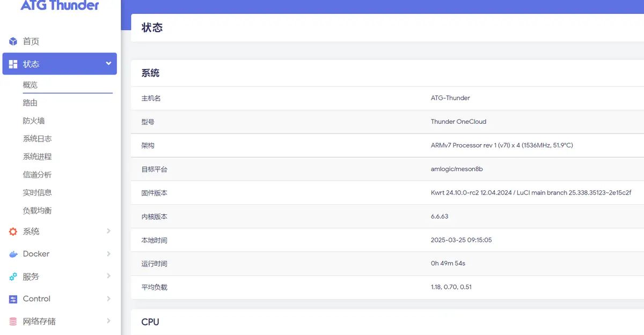Click the 平均负载 row label
644x335 pixels.
pyautogui.click(x=154, y=287)
